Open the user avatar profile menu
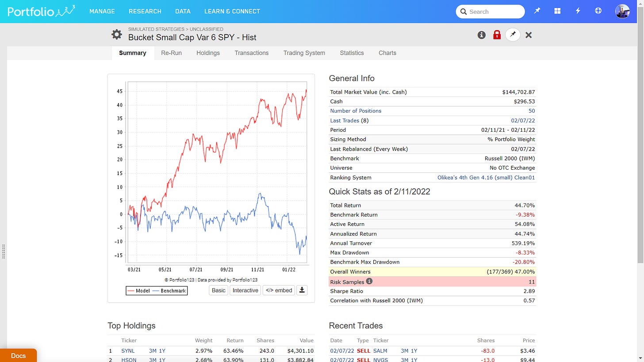This screenshot has height=362, width=644. [x=622, y=11]
